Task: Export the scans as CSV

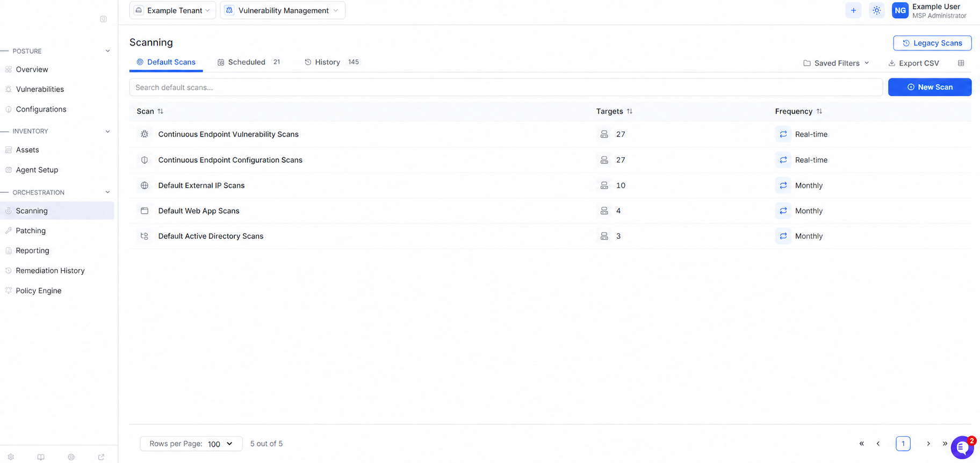Action: [x=913, y=63]
